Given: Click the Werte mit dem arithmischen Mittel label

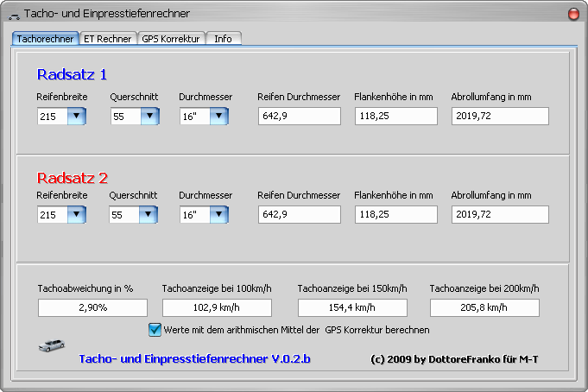Looking at the screenshot, I should click(297, 330).
